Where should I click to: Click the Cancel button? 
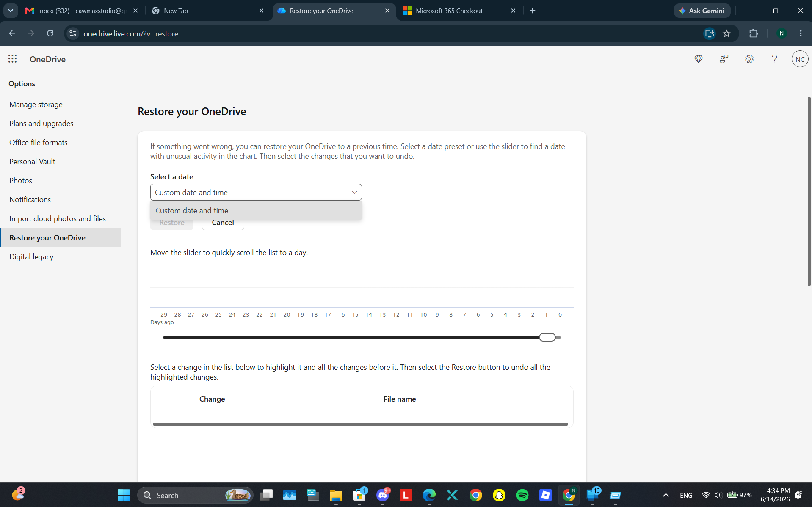click(x=223, y=223)
